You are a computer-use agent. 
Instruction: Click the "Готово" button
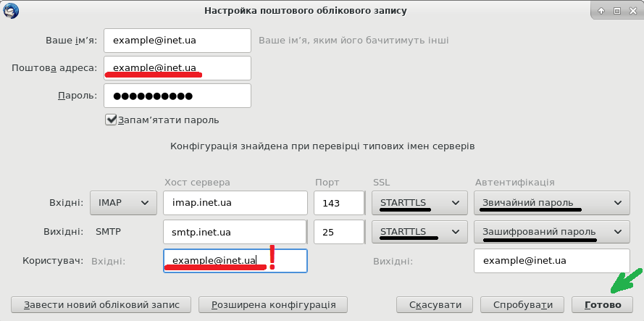602,305
